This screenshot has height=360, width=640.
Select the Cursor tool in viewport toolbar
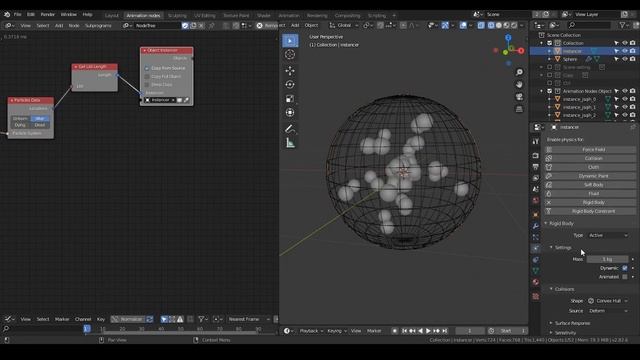290,55
